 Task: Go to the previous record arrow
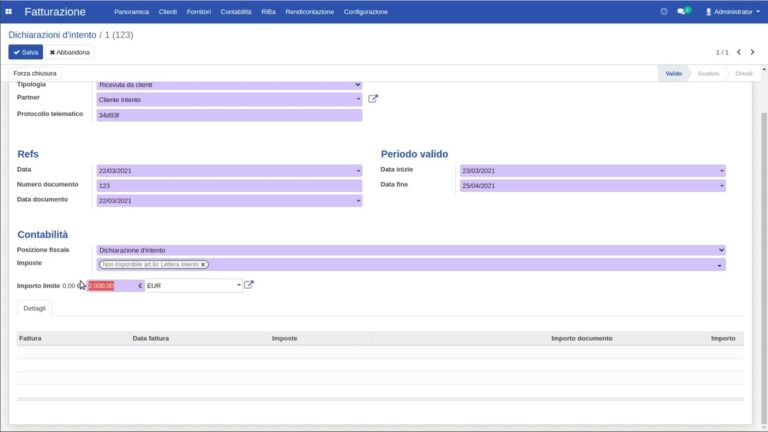coord(739,52)
